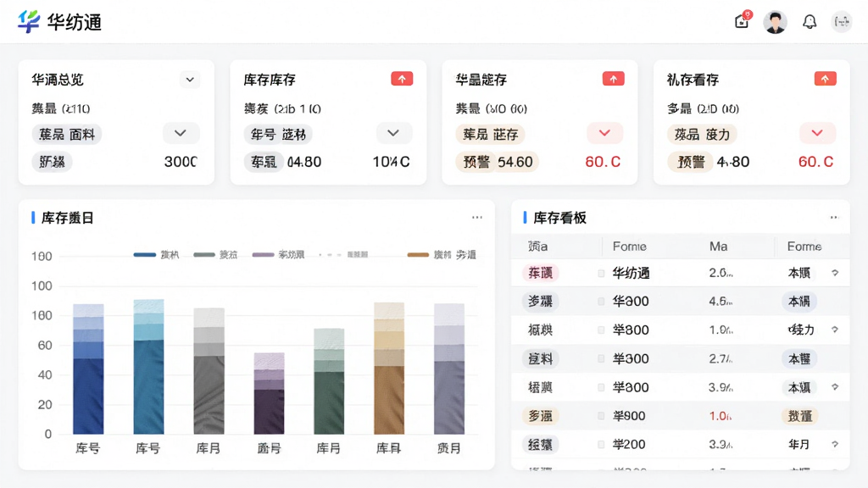Click the 104C value in 库存库存 card

[391, 162]
